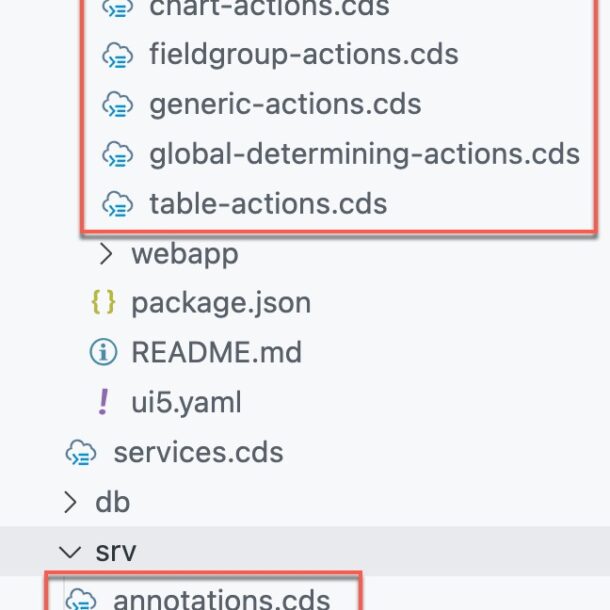This screenshot has height=610, width=610.
Task: Click the CDS icon beside fieldgroup-actions.cds
Action: coord(117,55)
